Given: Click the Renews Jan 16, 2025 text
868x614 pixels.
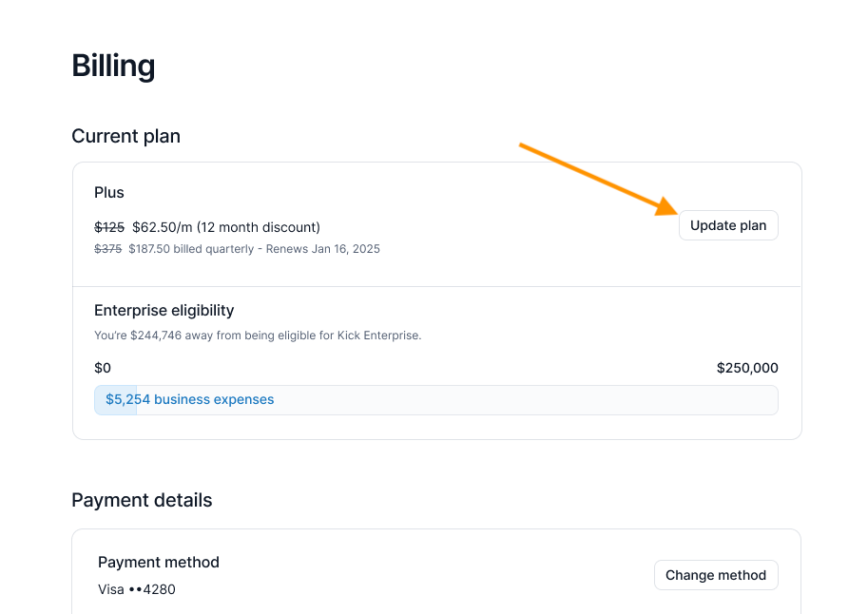Looking at the screenshot, I should tap(323, 249).
